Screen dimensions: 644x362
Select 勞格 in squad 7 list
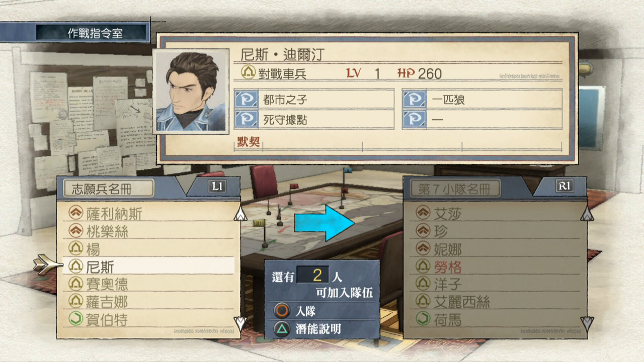coord(496,266)
